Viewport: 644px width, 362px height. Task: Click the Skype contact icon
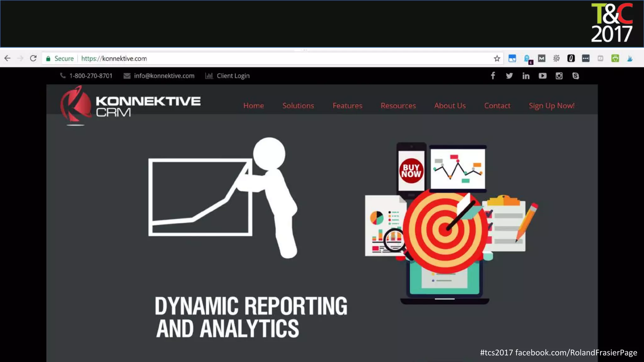click(x=575, y=76)
